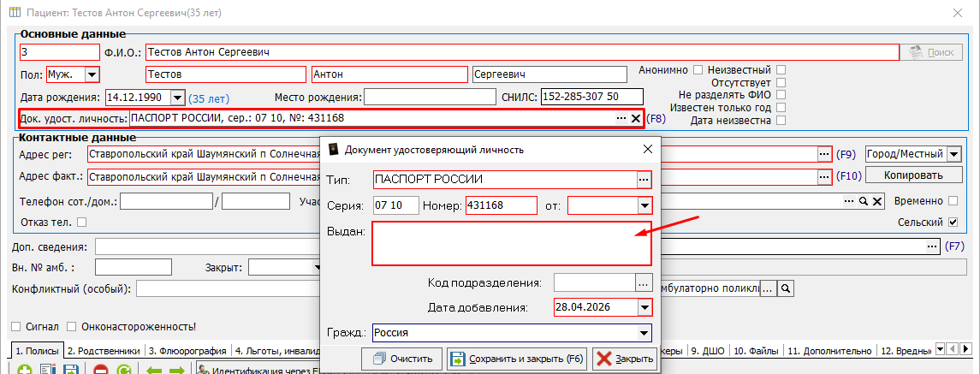Toggle Анонимно checkbox

click(x=698, y=70)
